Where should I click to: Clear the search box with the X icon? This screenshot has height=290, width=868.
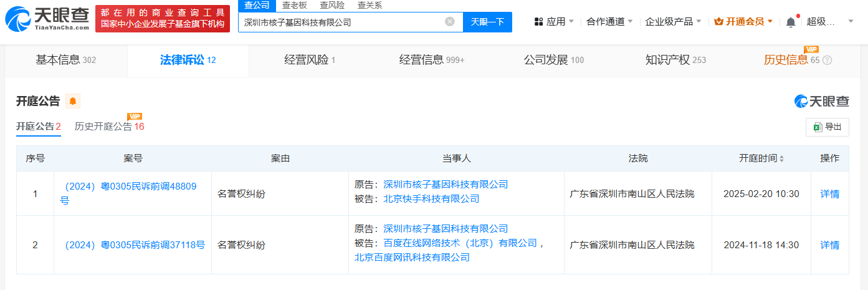[x=450, y=22]
